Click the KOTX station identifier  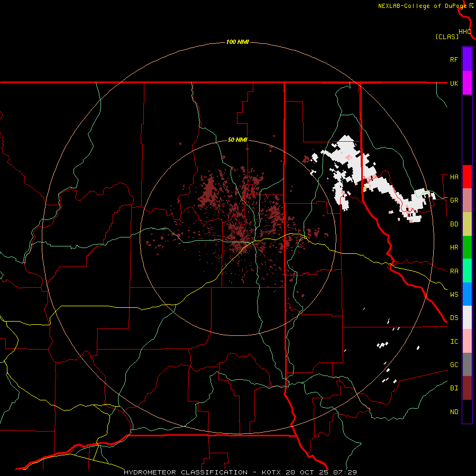(x=272, y=472)
